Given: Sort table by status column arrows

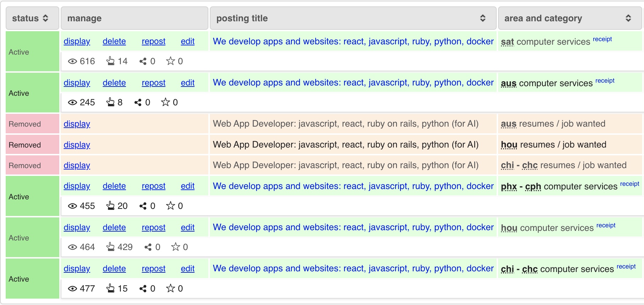Looking at the screenshot, I should tap(45, 18).
